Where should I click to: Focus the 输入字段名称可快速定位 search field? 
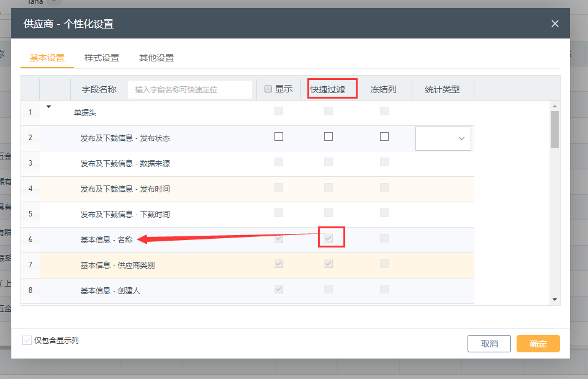190,89
